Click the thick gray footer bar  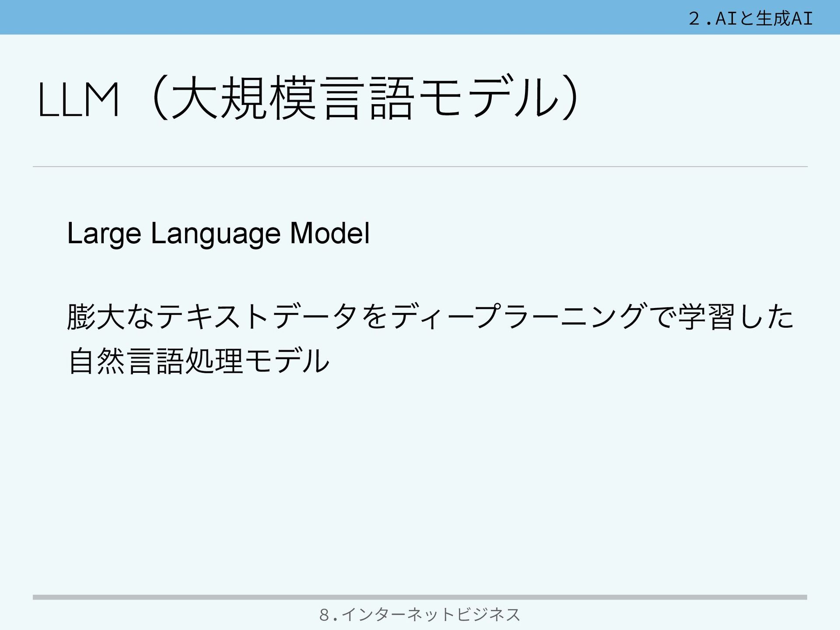coord(420,597)
